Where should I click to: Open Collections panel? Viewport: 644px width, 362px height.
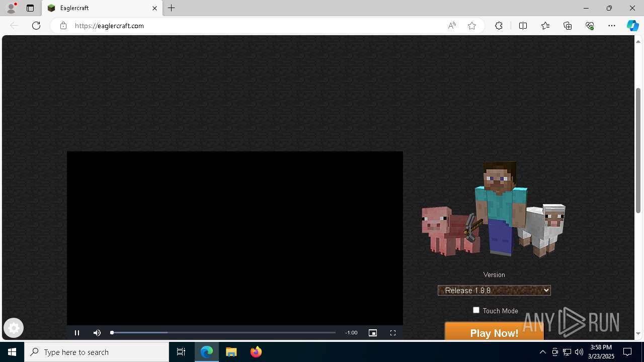click(x=568, y=26)
